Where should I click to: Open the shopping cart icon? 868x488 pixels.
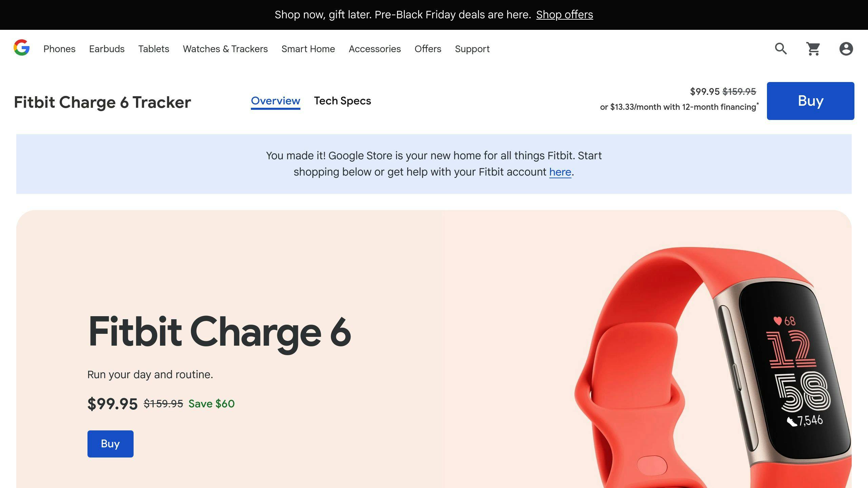813,49
